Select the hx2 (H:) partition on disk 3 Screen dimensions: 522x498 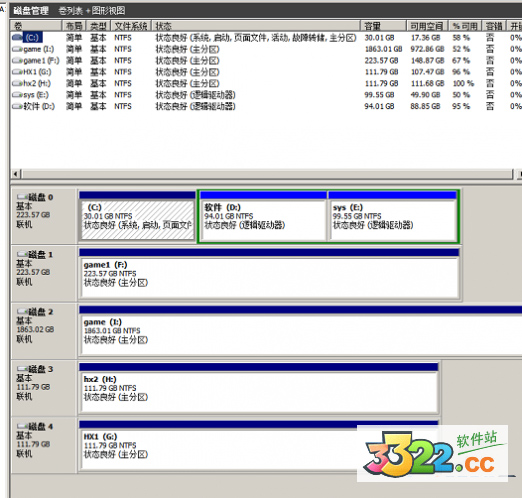click(x=259, y=388)
